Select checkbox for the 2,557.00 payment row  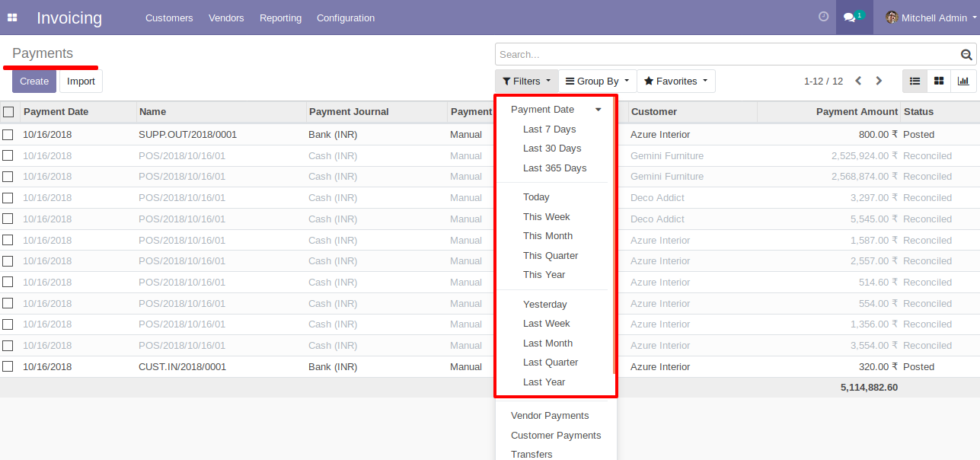(8, 261)
